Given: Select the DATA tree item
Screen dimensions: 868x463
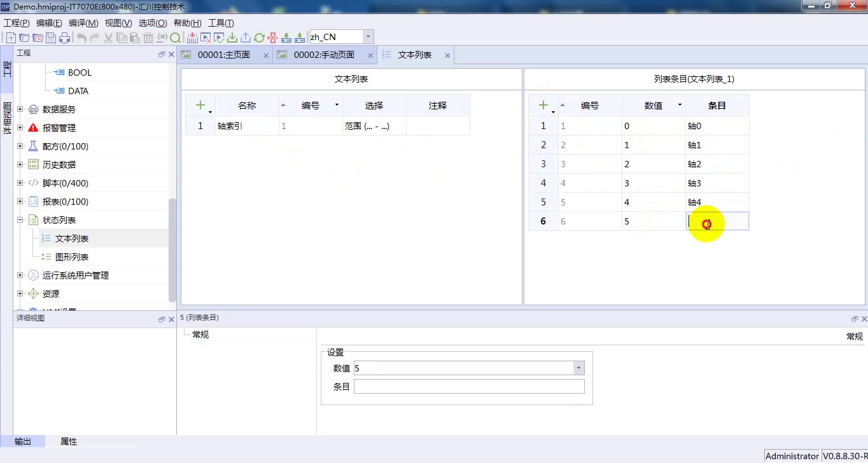Looking at the screenshot, I should tap(78, 91).
